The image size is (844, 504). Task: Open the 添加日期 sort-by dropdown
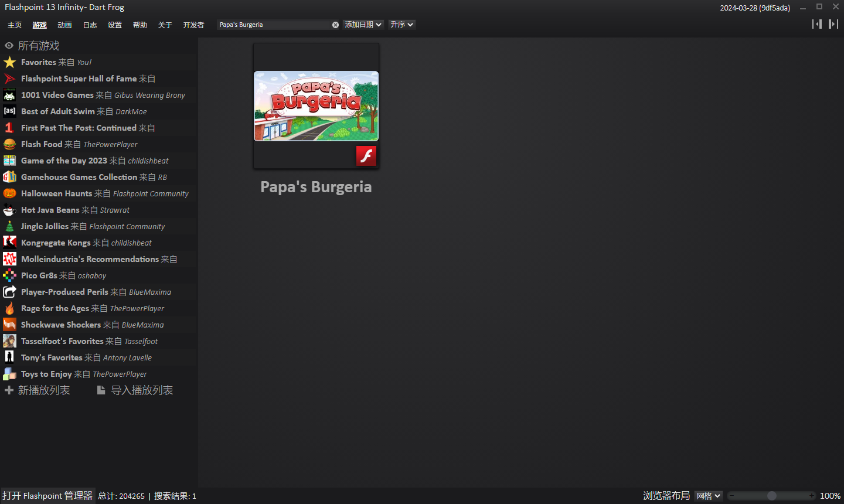363,25
